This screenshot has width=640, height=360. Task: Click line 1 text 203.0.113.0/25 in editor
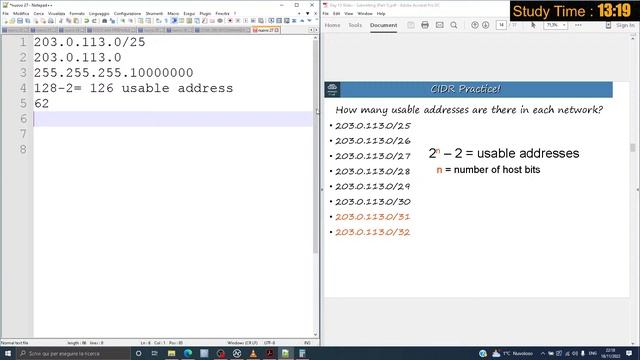89,42
